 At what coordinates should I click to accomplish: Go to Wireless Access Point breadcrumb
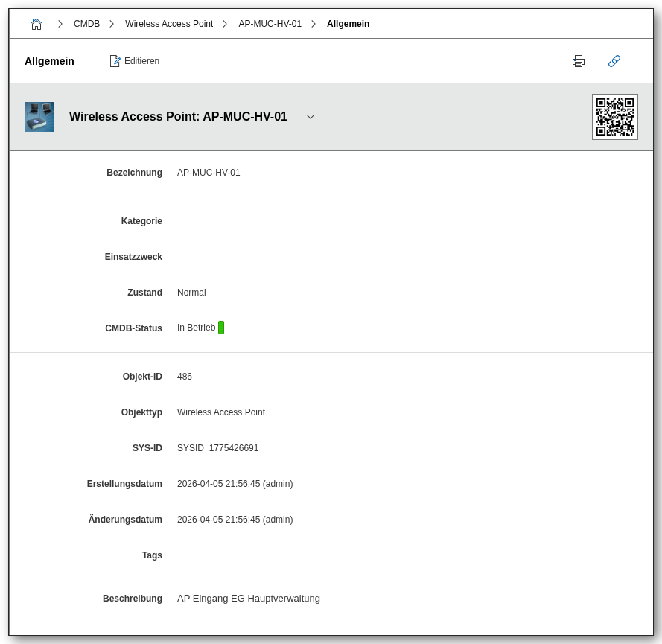coord(169,24)
